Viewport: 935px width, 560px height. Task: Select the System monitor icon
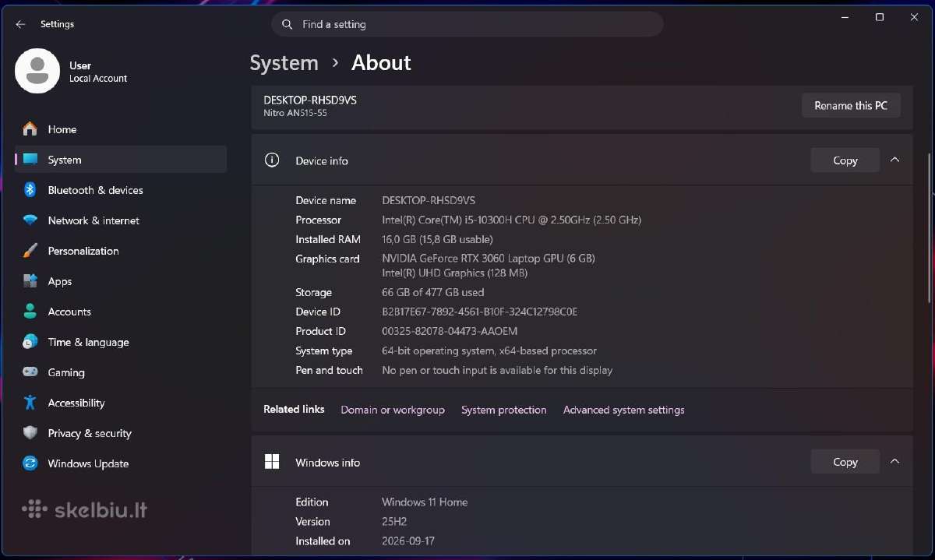[x=30, y=160]
